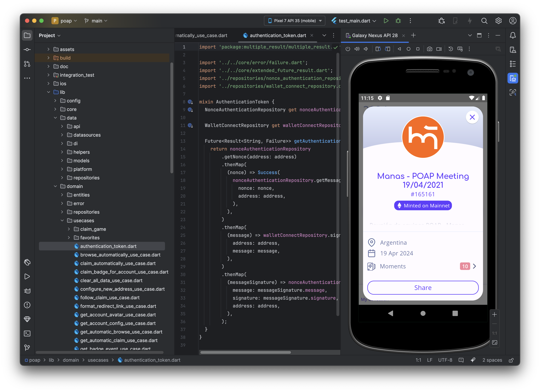The image size is (540, 392).
Task: Take an emulator screenshot
Action: pyautogui.click(x=429, y=49)
